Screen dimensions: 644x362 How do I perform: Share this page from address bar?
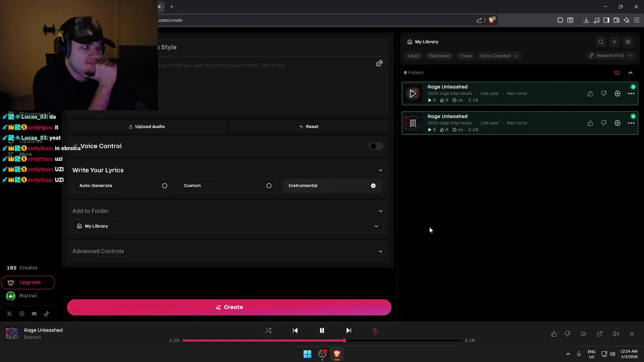pos(479,20)
